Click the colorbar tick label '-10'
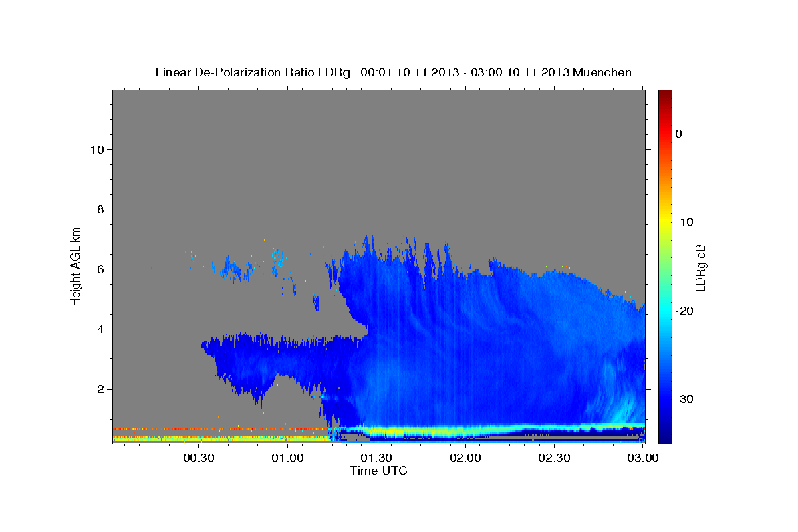798x532 pixels. coord(685,222)
